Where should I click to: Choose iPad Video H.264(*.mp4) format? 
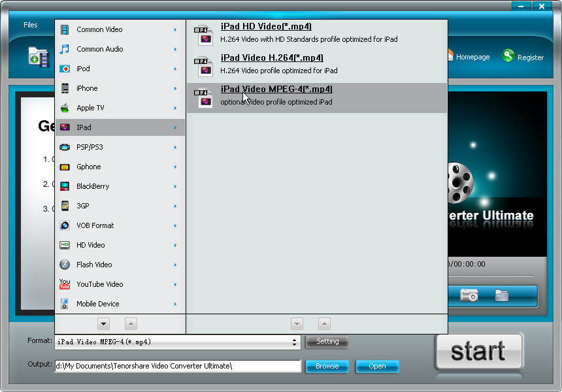point(317,67)
